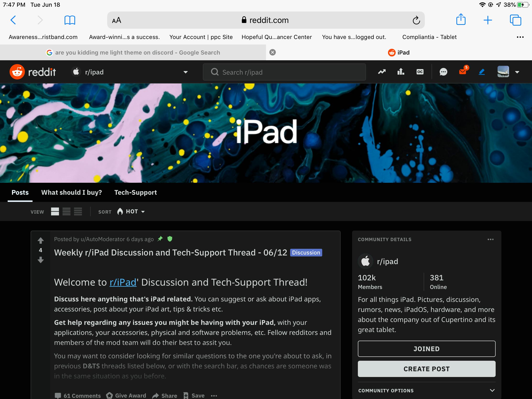Click the Original Content (OC) icon
Viewport: 532px width, 399px height.
419,72
